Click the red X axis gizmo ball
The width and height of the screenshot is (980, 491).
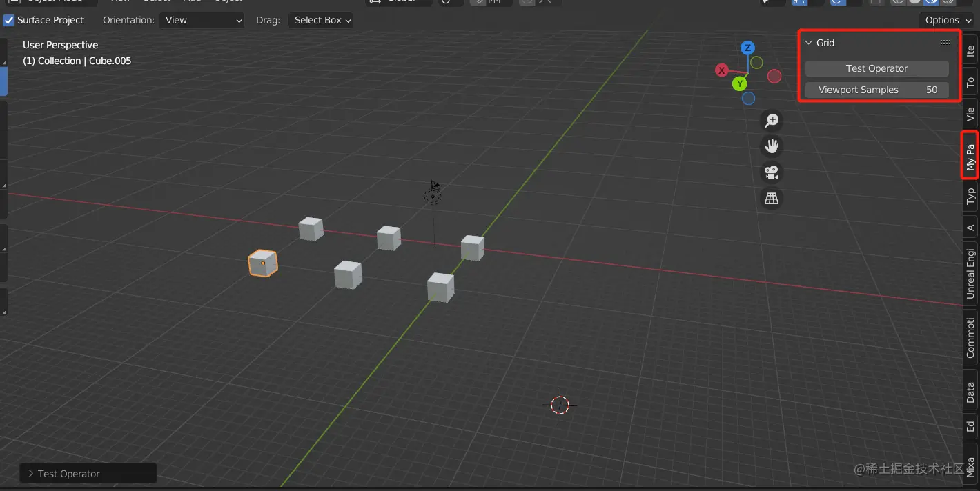[722, 70]
